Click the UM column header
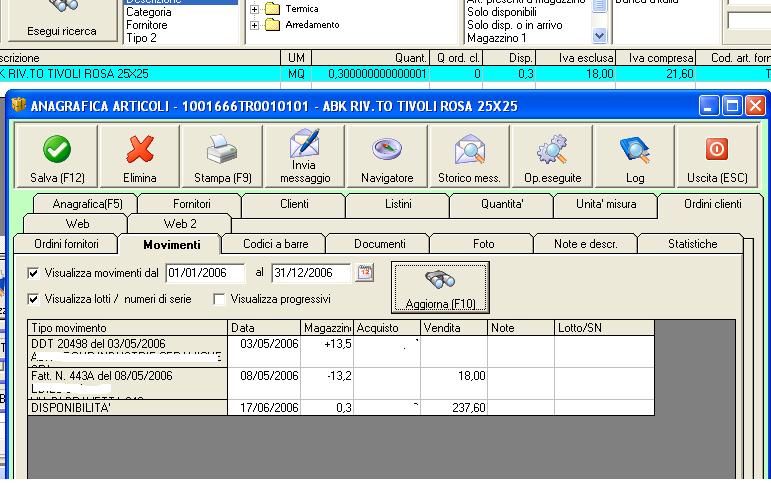771x485 pixels. (296, 58)
